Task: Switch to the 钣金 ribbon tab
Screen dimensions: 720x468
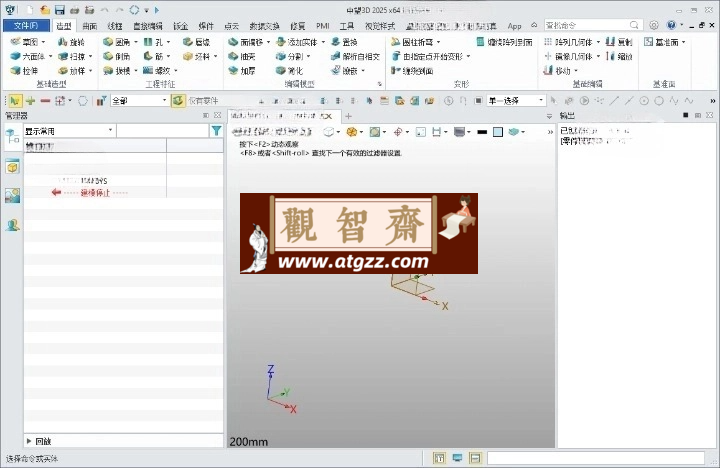Action: pyautogui.click(x=180, y=26)
